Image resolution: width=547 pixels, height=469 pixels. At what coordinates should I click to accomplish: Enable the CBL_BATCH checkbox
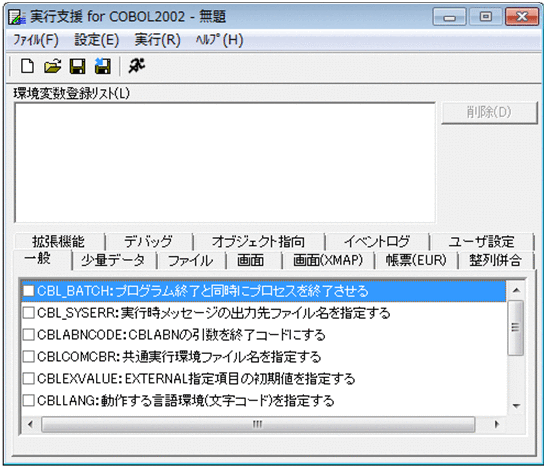(x=29, y=291)
